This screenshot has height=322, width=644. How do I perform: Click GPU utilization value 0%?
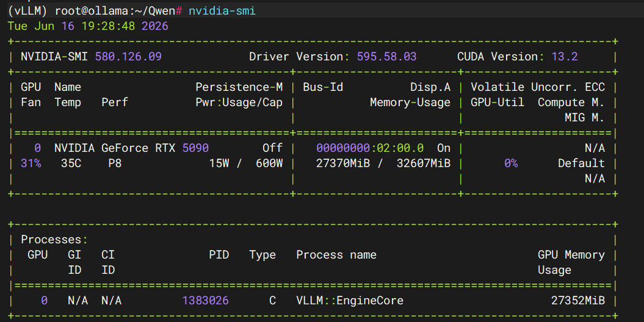(511, 163)
